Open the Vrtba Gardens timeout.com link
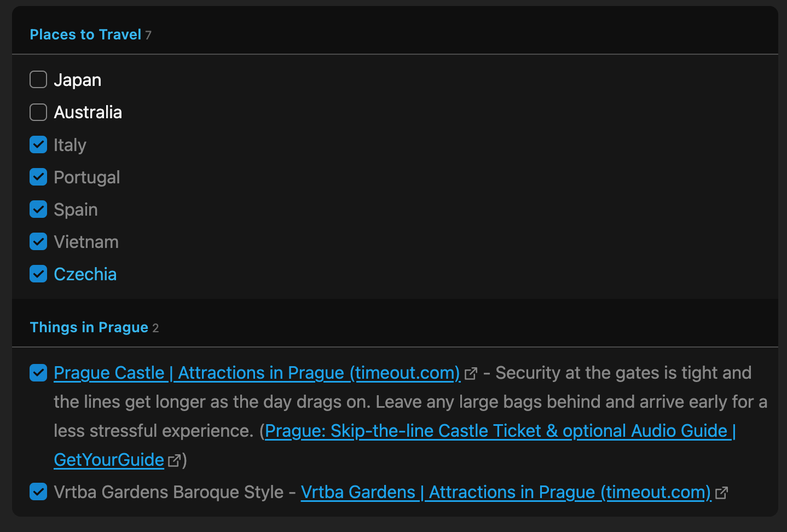The height and width of the screenshot is (532, 787). pos(506,492)
